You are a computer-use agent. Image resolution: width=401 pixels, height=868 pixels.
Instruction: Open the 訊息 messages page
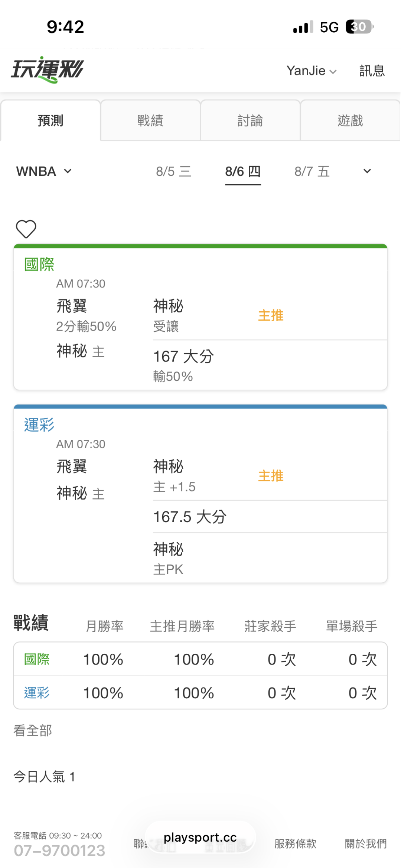[x=372, y=71]
